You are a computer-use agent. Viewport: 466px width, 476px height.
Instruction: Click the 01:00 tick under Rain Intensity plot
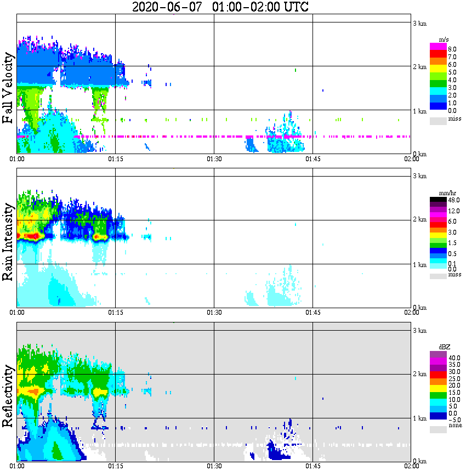coord(17,313)
